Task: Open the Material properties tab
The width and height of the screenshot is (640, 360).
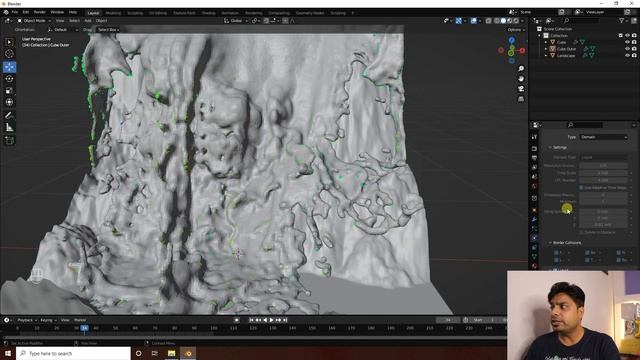Action: click(x=534, y=266)
